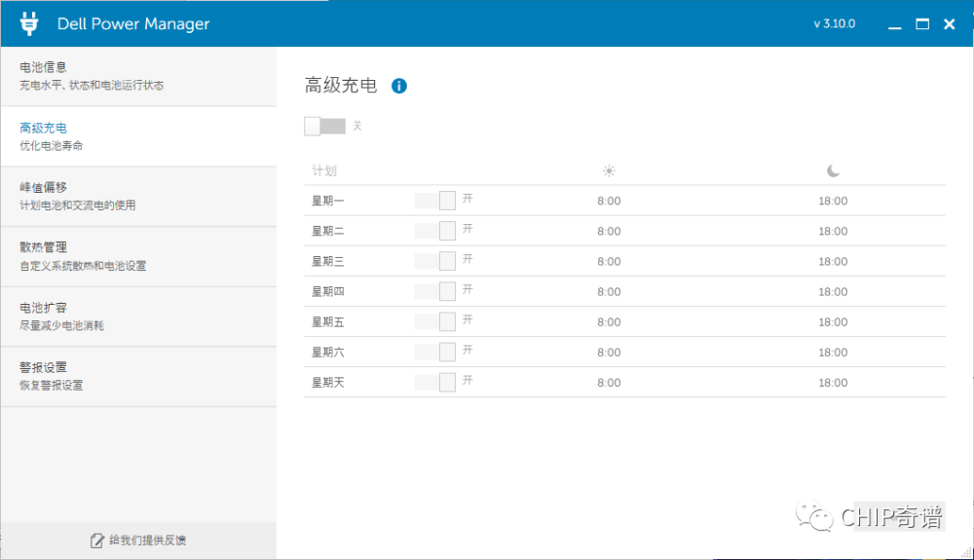Toggle the 星期四 schedule switch
This screenshot has height=560, width=974.
coord(434,291)
